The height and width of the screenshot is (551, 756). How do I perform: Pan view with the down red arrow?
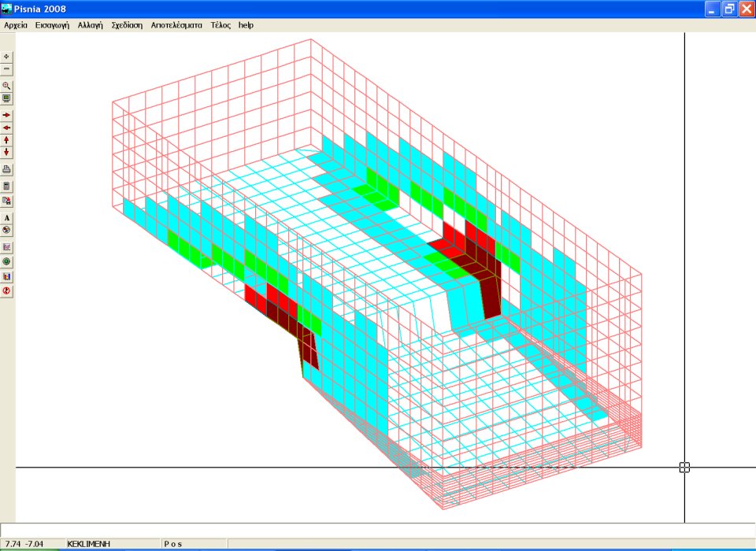[x=7, y=152]
